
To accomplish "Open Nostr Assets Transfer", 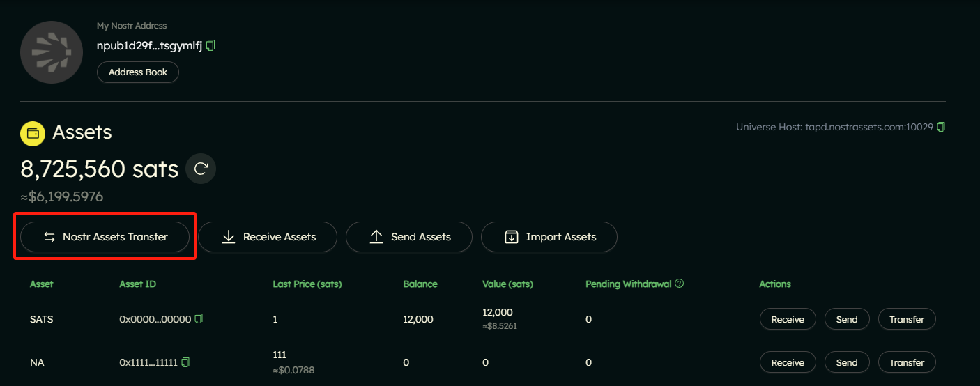I will coord(105,237).
